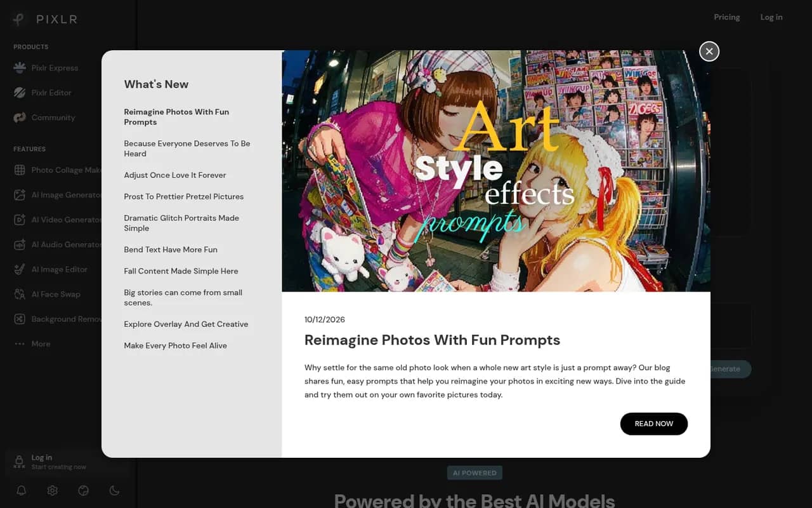Click Log in at top right
812x508 pixels.
point(771,17)
